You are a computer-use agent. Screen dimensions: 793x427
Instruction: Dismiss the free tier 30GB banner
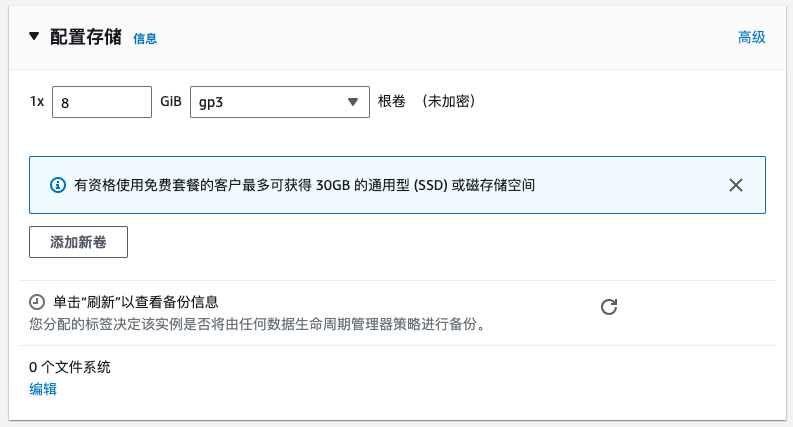point(736,185)
